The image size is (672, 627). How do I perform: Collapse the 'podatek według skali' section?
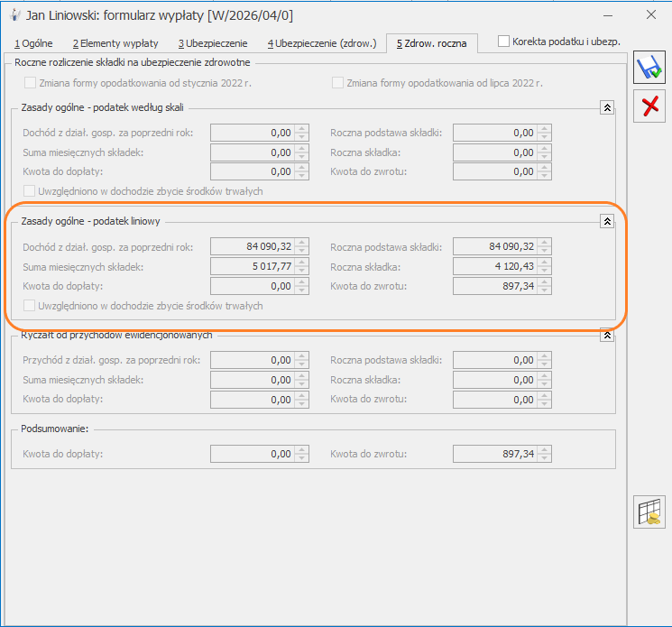point(607,107)
